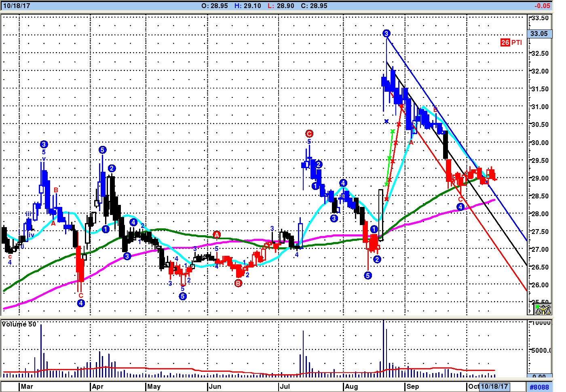Click the tallest volume spike in August
This screenshot has width=566, height=392.
384,348
